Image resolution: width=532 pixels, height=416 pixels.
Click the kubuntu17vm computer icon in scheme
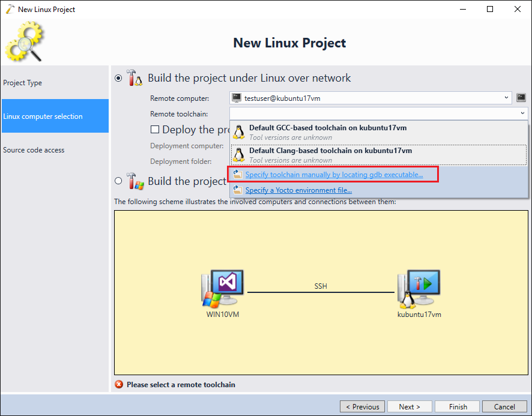tap(419, 288)
